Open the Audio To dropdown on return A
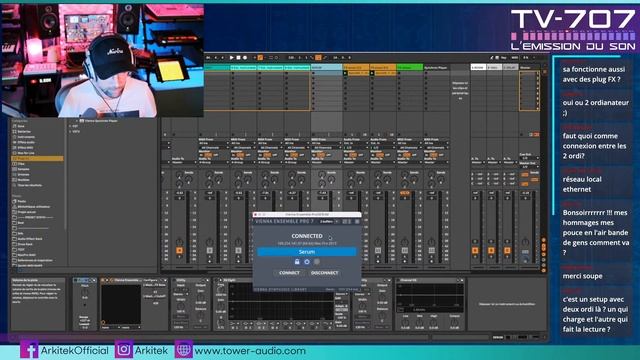The height and width of the screenshot is (360, 640). click(x=477, y=162)
